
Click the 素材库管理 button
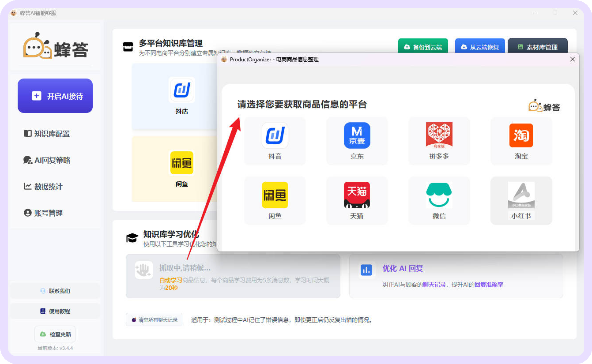[x=537, y=47]
